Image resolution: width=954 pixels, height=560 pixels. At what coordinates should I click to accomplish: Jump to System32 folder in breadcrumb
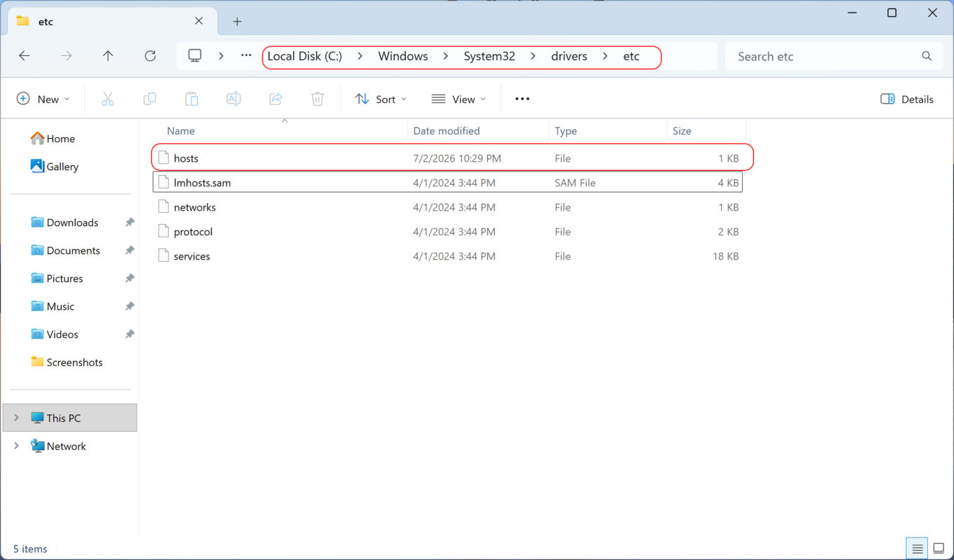[x=489, y=56]
